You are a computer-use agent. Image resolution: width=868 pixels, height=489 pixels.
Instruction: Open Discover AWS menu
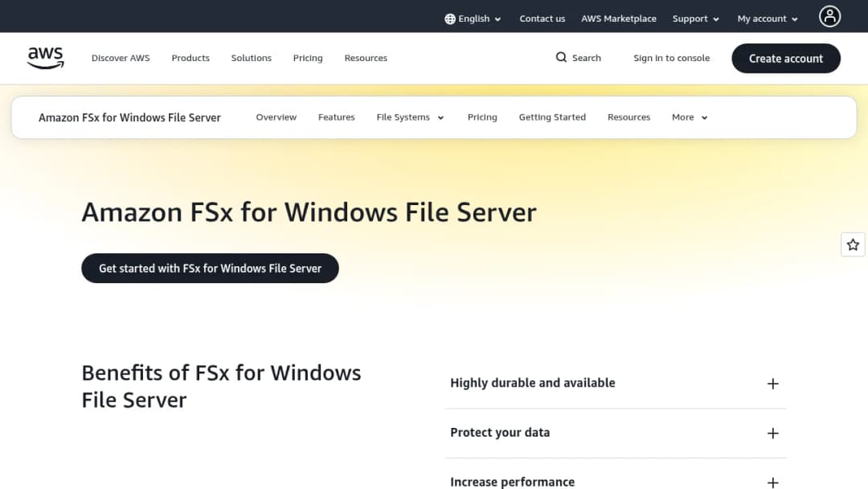tap(121, 58)
